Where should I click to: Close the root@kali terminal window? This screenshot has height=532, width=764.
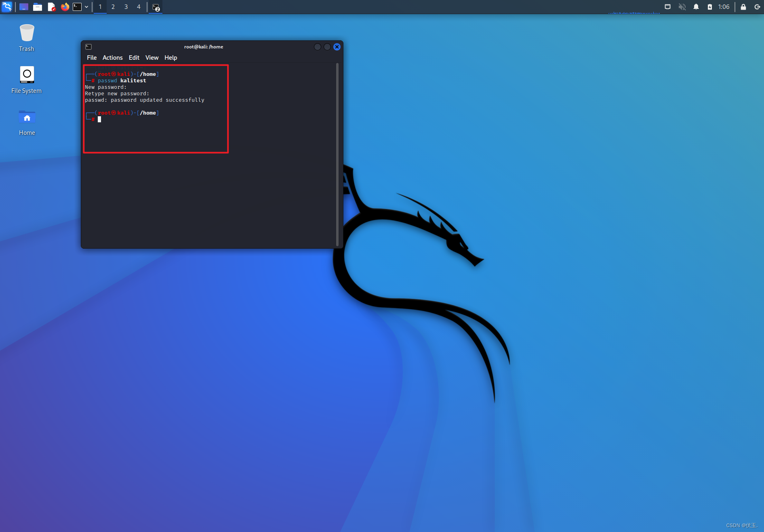tap(337, 47)
